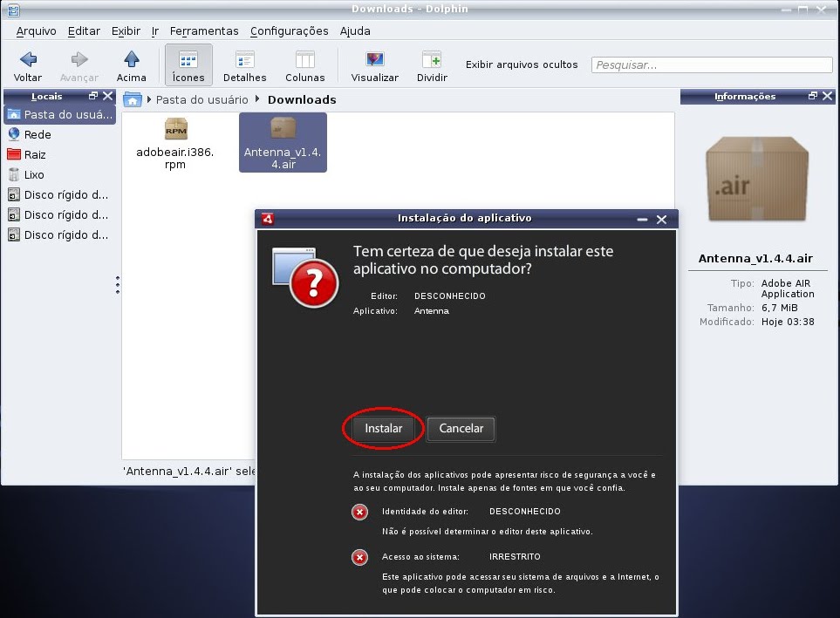Minimize the Instalação do aplicativo dialog
Screen dimensions: 840x618
[x=642, y=220]
